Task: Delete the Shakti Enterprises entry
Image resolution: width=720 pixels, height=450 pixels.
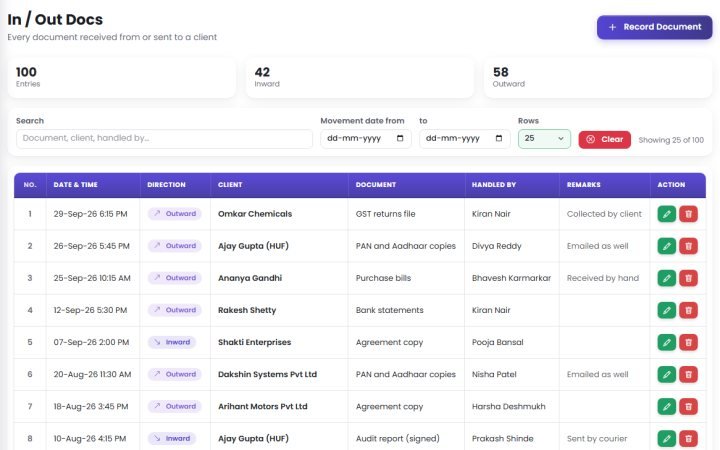Action: click(688, 343)
